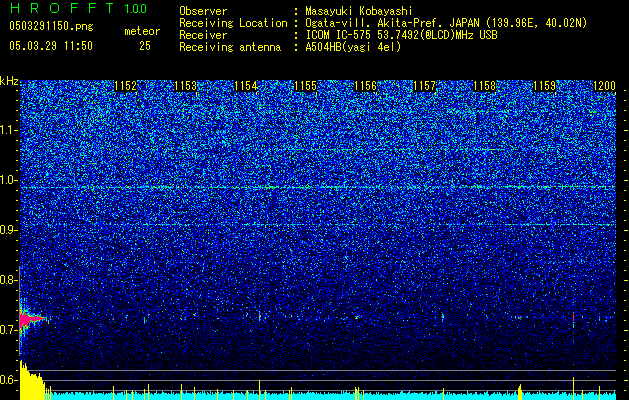629x400 pixels.
Task: Click the 'Receiving Location' label
Action: [x=233, y=23]
